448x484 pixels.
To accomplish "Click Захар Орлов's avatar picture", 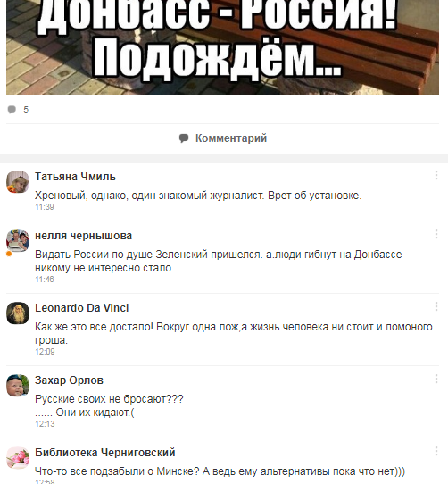I will point(18,385).
